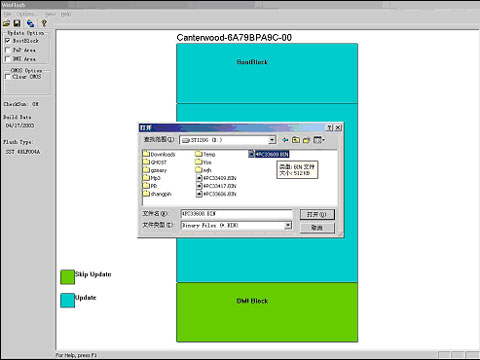Click the up one level folder icon
480x360 pixels.
click(296, 140)
